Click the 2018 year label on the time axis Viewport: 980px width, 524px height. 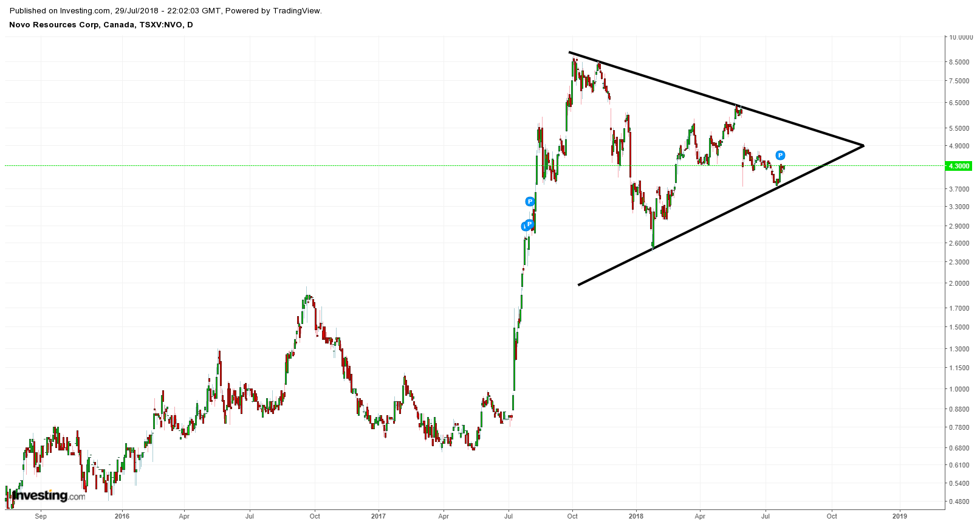636,517
